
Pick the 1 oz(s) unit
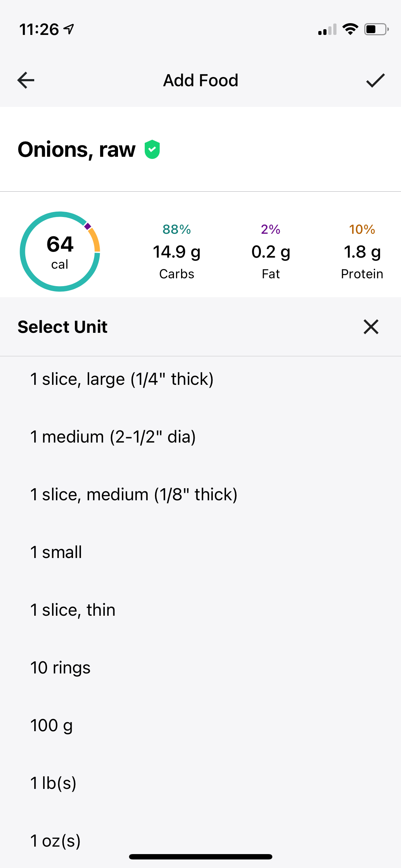[200, 841]
